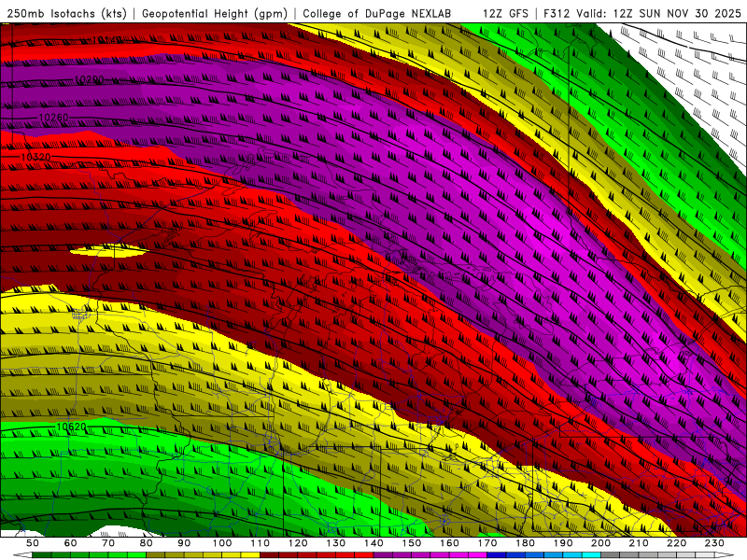This screenshot has width=747, height=560.
Task: Click the 210 knot color bar label
Action: click(639, 543)
